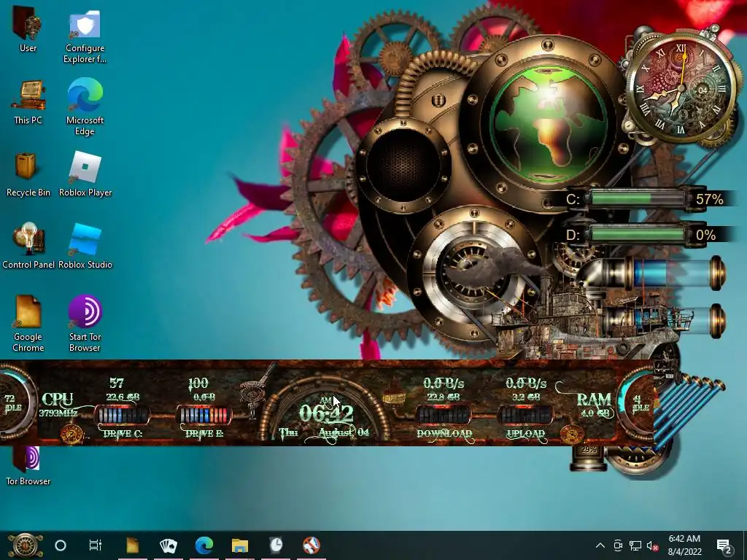This screenshot has height=560, width=747.
Task: Select the Roblox Player shortcut
Action: coord(85,174)
